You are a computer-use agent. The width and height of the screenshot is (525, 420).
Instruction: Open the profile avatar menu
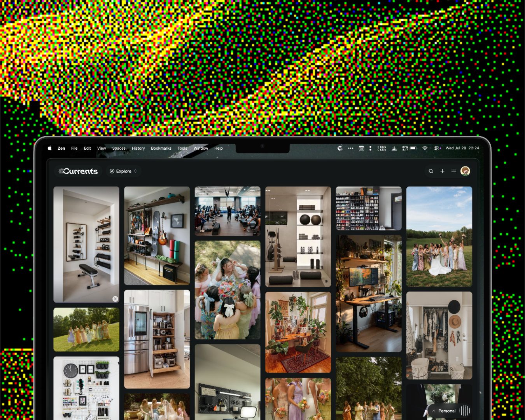[465, 171]
